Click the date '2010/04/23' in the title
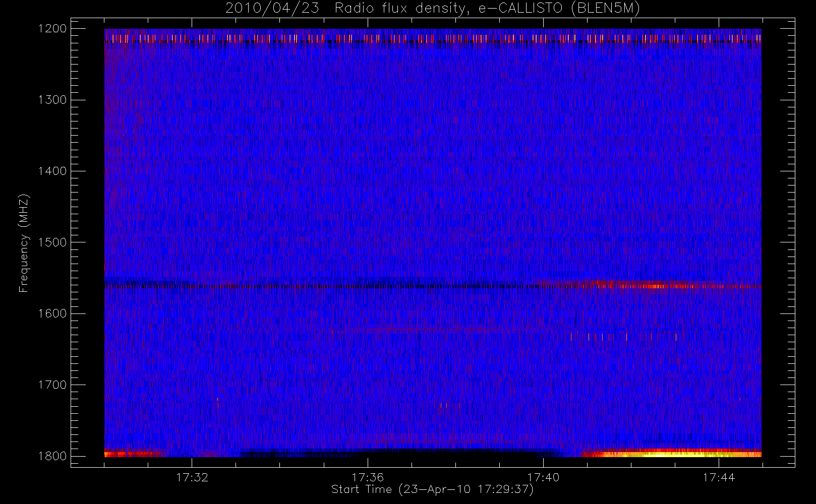Viewport: 816px width, 504px height. 272,9
